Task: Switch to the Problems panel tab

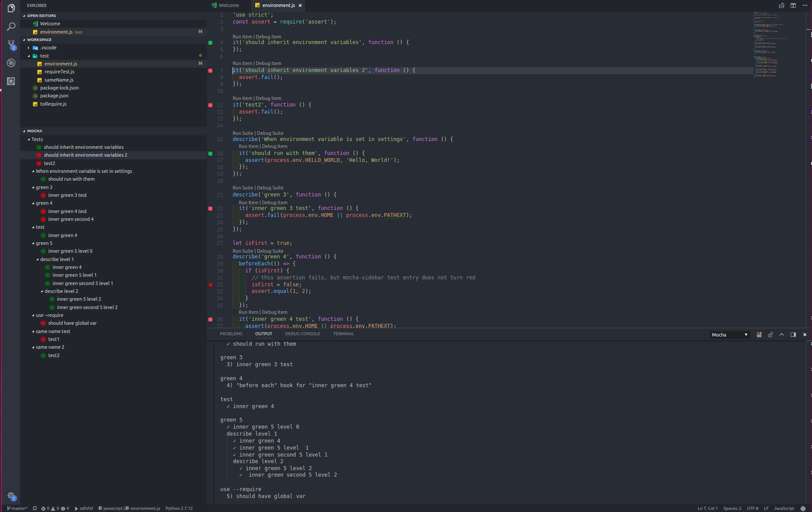Action: click(231, 334)
